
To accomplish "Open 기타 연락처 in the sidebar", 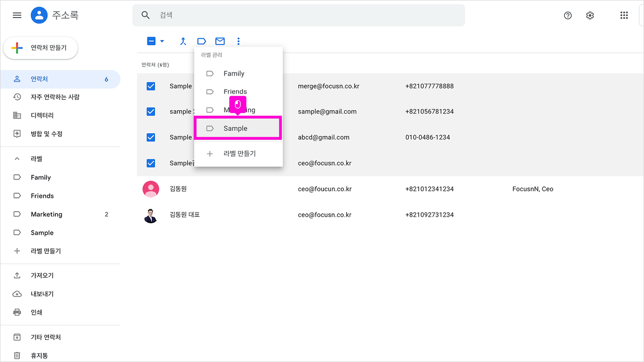I will [60, 337].
